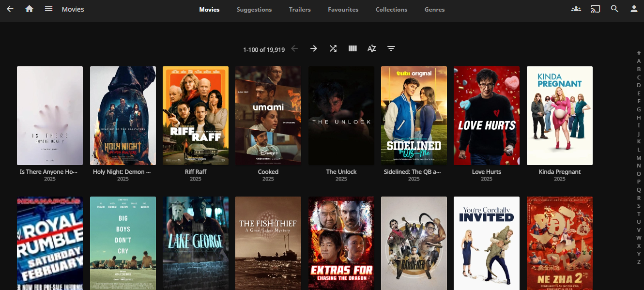Go to the next page arrow
This screenshot has width=644, height=290.
point(314,48)
